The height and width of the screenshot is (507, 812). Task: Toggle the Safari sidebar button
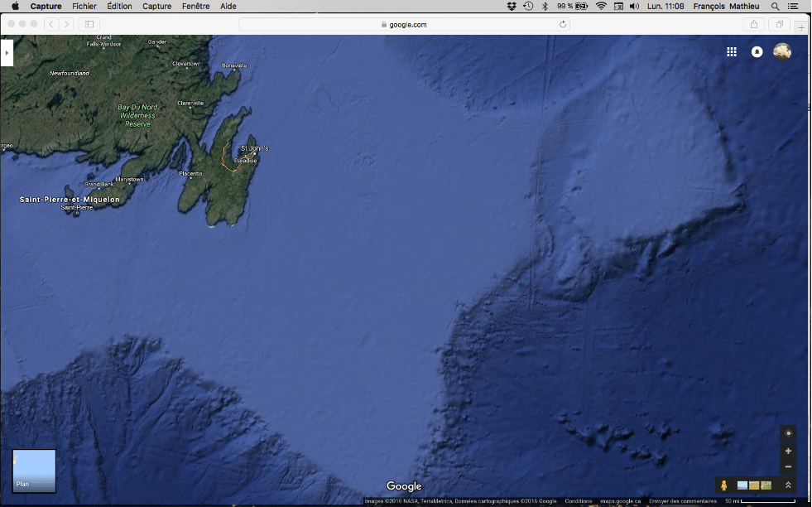coord(89,25)
